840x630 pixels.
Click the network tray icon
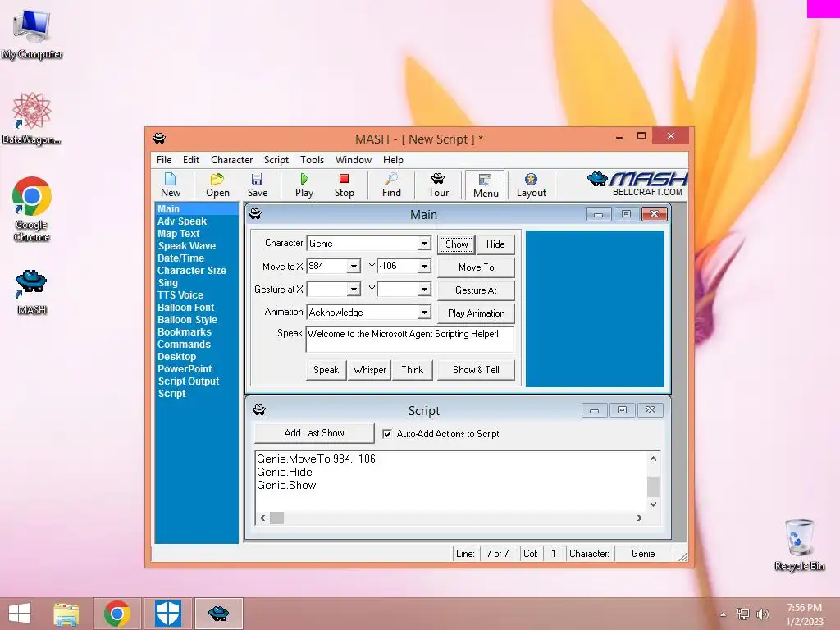click(742, 614)
